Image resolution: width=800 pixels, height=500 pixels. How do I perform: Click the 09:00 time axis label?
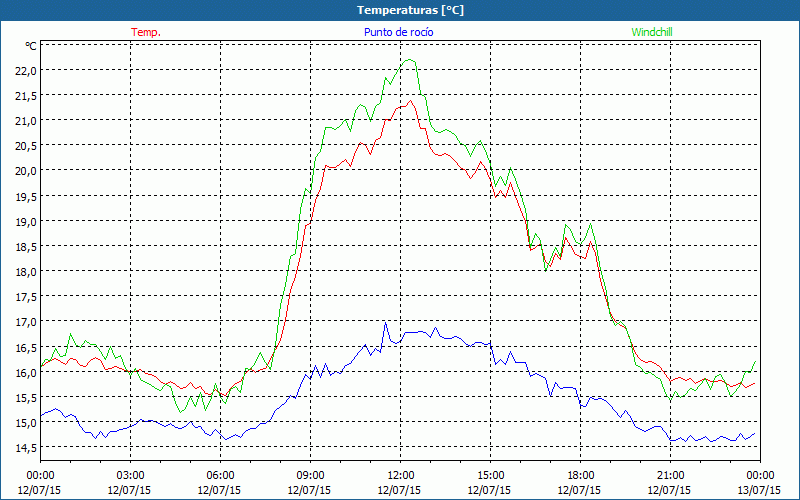310,476
